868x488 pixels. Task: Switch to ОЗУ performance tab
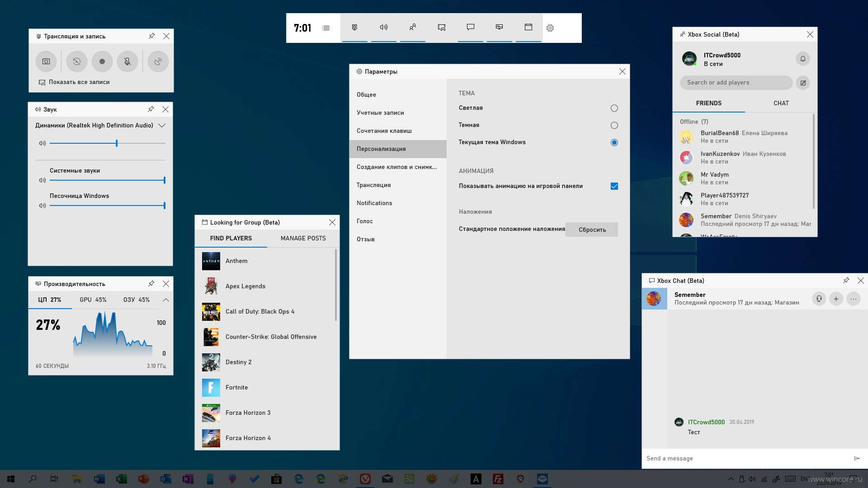point(136,300)
